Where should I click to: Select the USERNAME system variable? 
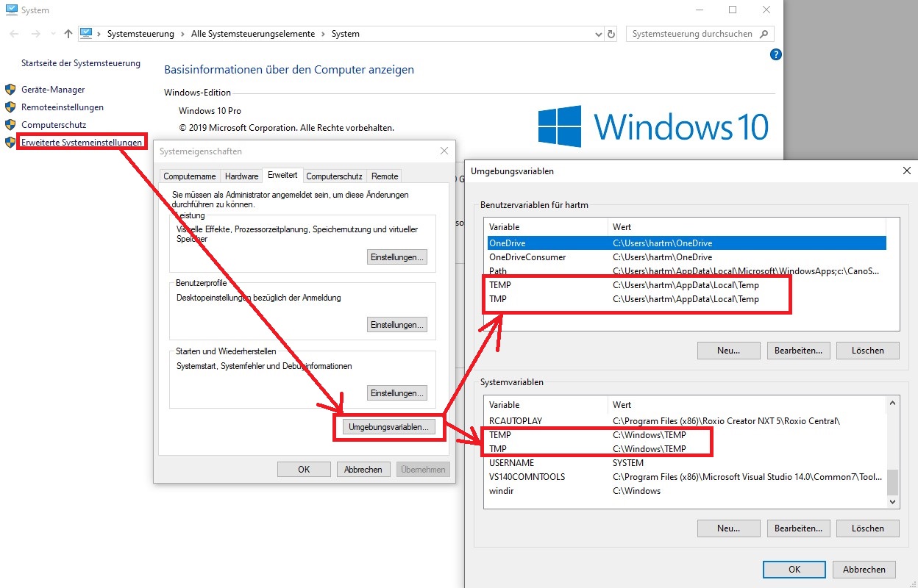click(x=686, y=463)
